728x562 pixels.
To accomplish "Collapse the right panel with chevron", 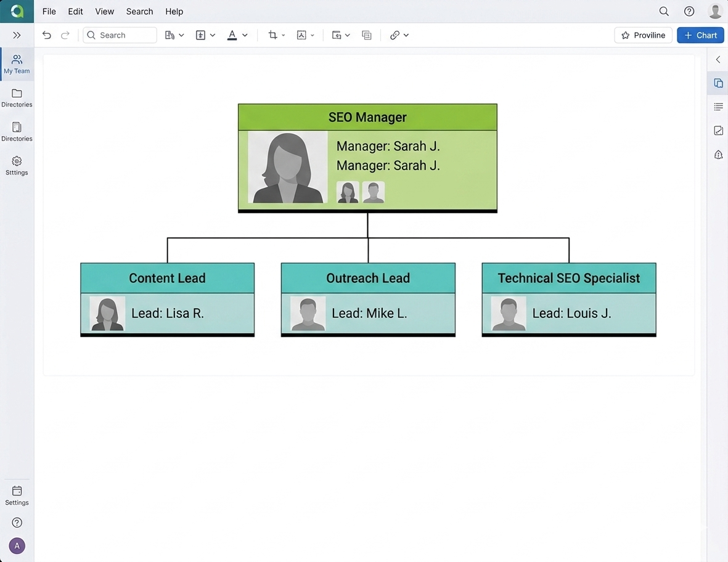I will 718,59.
